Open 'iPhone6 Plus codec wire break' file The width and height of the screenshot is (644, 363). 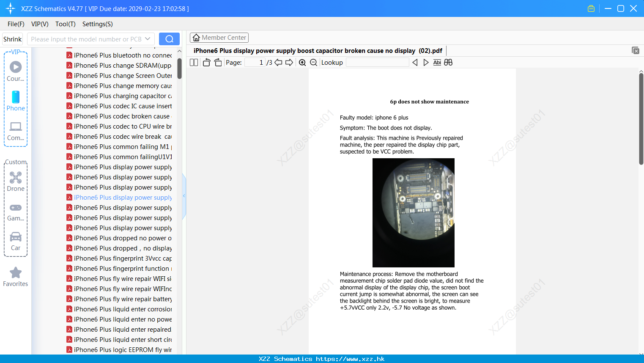click(119, 137)
